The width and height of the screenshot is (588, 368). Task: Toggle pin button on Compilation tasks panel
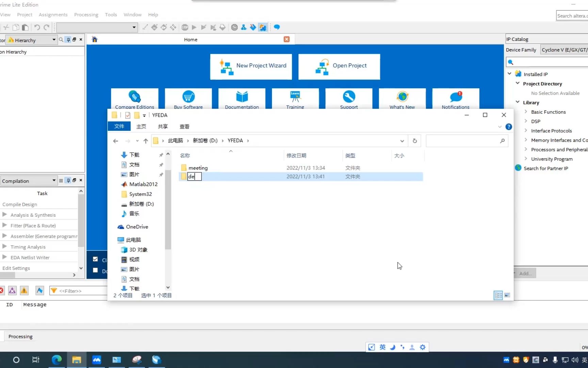coord(68,180)
